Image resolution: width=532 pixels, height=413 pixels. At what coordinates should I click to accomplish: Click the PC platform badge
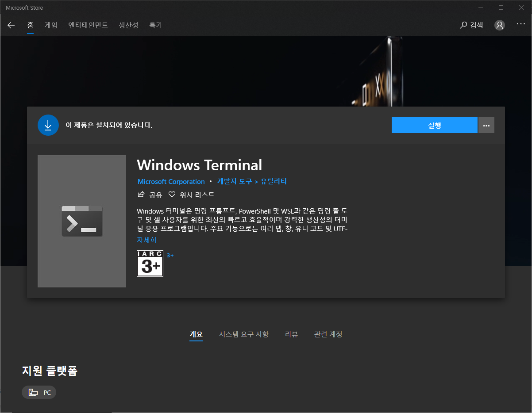(x=39, y=393)
